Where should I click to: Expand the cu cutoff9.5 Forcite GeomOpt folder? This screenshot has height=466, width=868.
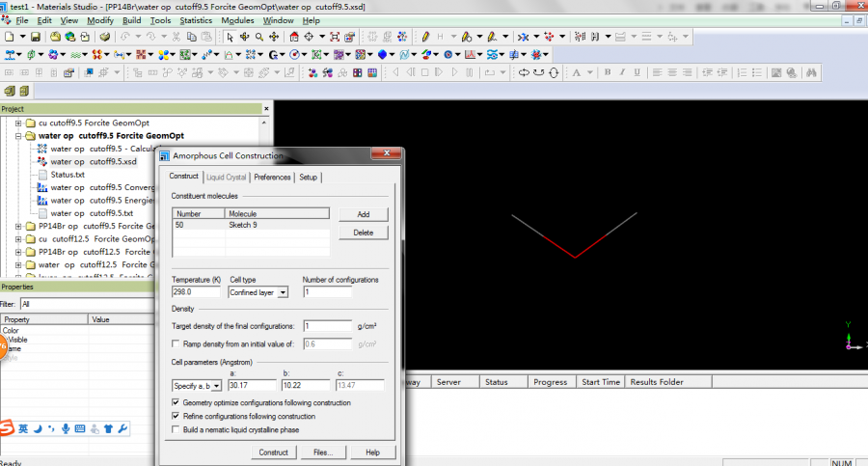tap(18, 123)
